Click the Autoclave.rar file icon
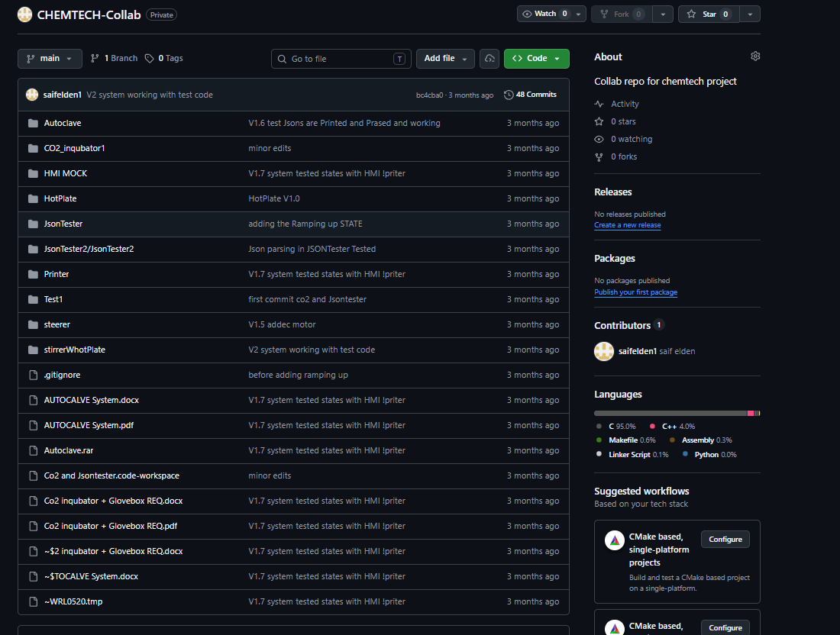Screen dimensions: 840x635 (x=33, y=450)
